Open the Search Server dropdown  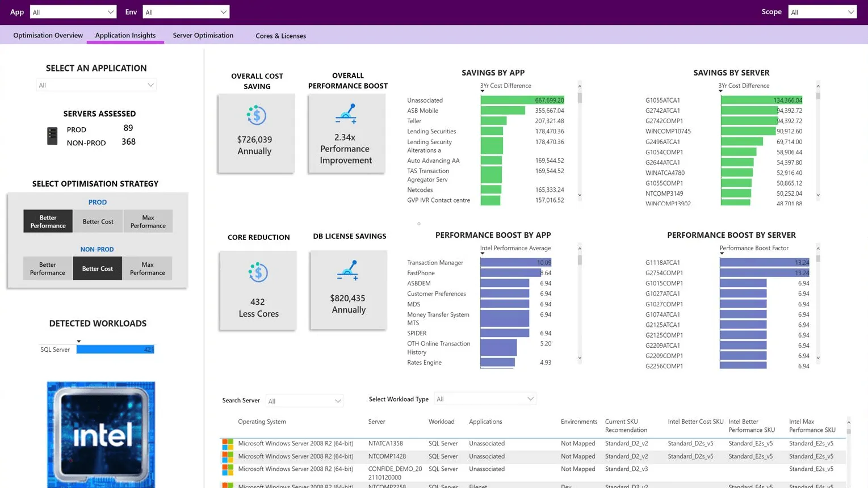point(304,401)
